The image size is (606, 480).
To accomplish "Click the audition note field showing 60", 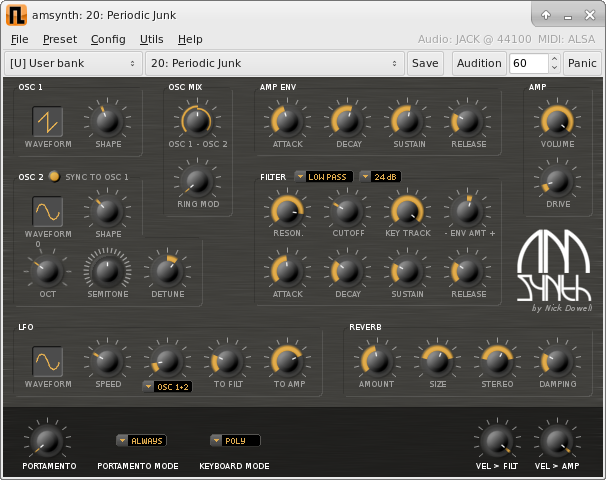I will [528, 63].
